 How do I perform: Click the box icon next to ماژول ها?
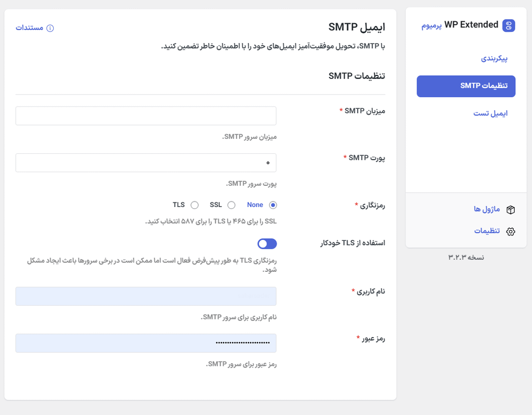point(511,210)
